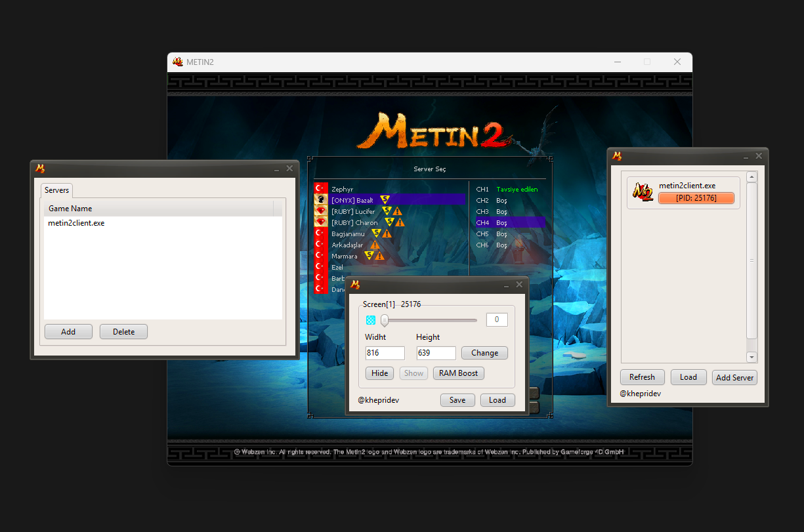Click the scrollbar down arrow in the process panel

[751, 357]
